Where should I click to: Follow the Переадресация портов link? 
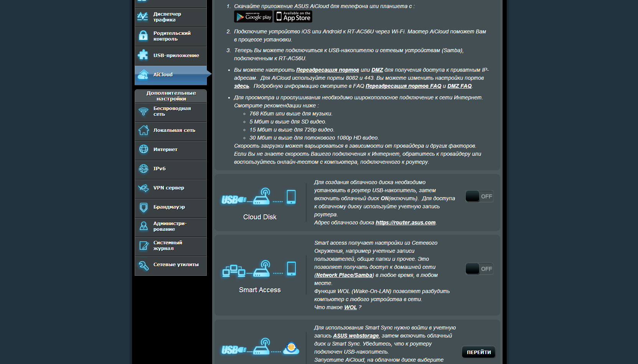(328, 70)
